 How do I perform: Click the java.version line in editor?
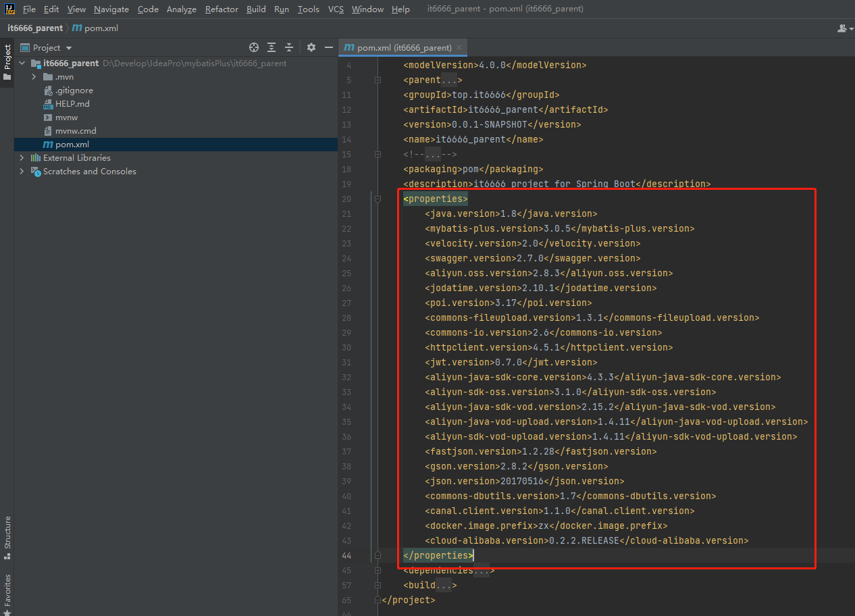[x=511, y=213]
